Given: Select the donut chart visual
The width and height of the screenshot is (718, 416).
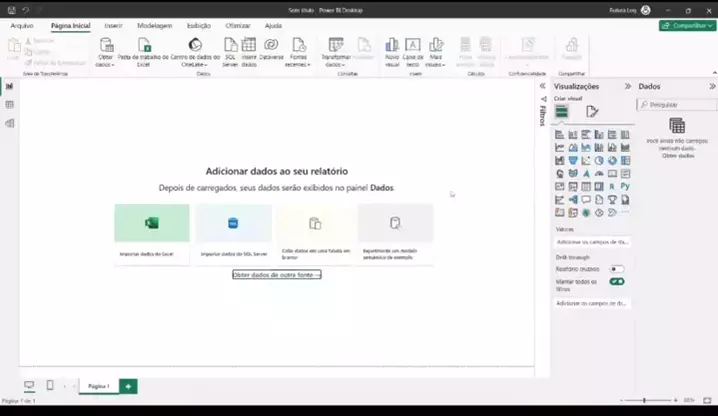Looking at the screenshot, I should [x=612, y=160].
